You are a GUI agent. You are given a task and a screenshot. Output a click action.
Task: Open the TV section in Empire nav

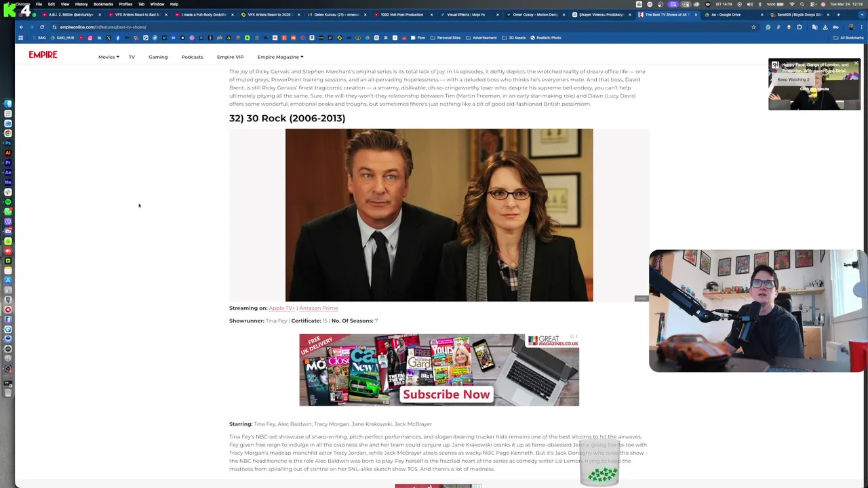click(132, 57)
